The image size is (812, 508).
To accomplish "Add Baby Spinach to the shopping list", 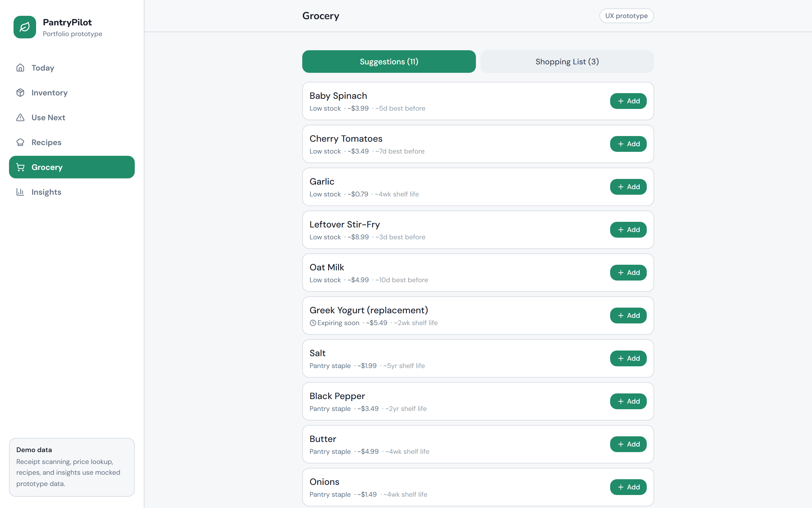I will (628, 101).
